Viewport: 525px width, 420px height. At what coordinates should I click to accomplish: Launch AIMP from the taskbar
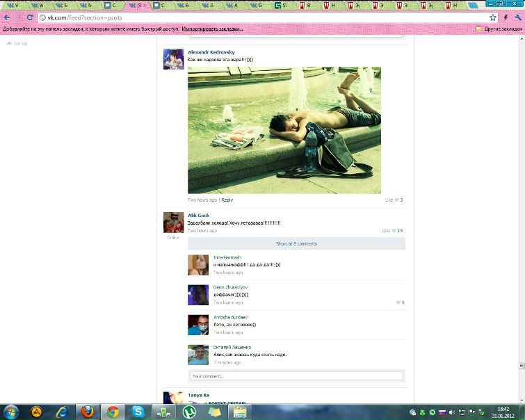tap(36, 412)
